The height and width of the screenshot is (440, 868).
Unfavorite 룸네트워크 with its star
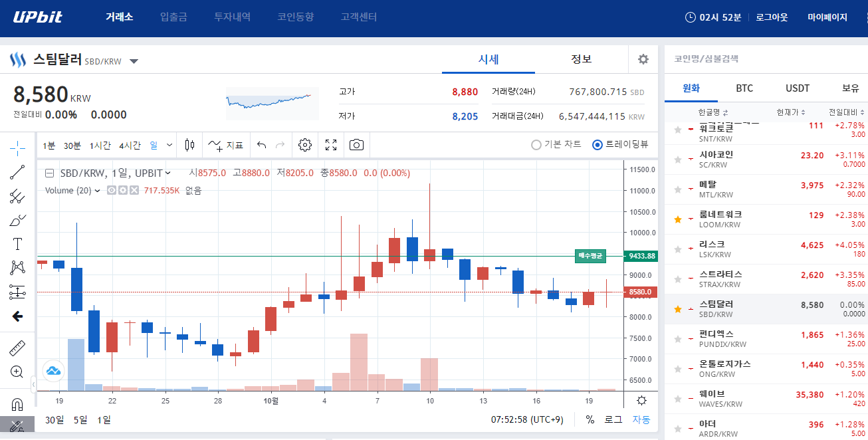[x=678, y=219]
